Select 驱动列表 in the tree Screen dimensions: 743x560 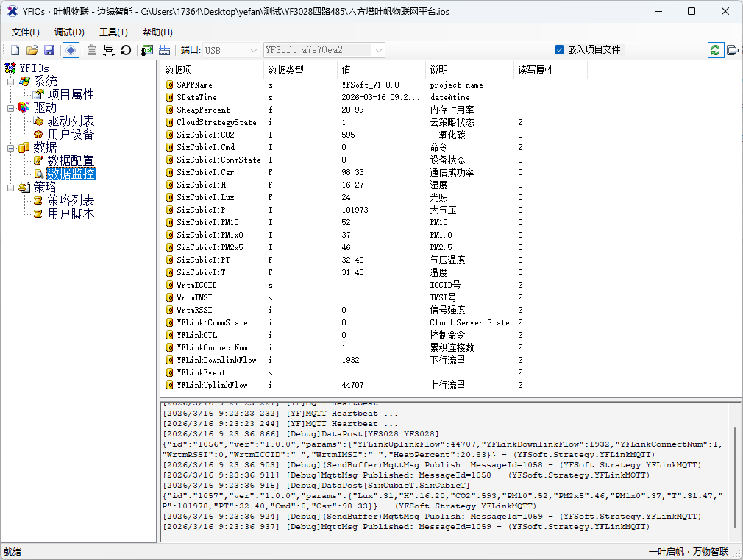(x=71, y=121)
